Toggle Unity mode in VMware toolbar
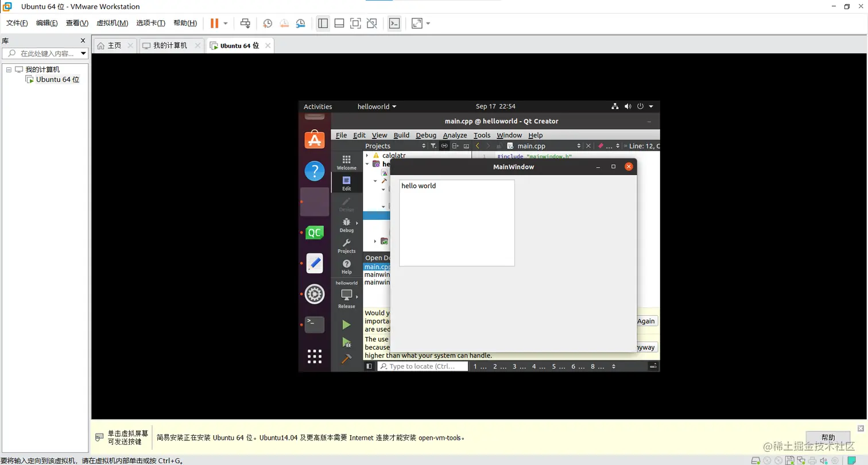Screen dimensions: 868x465 coord(372,23)
